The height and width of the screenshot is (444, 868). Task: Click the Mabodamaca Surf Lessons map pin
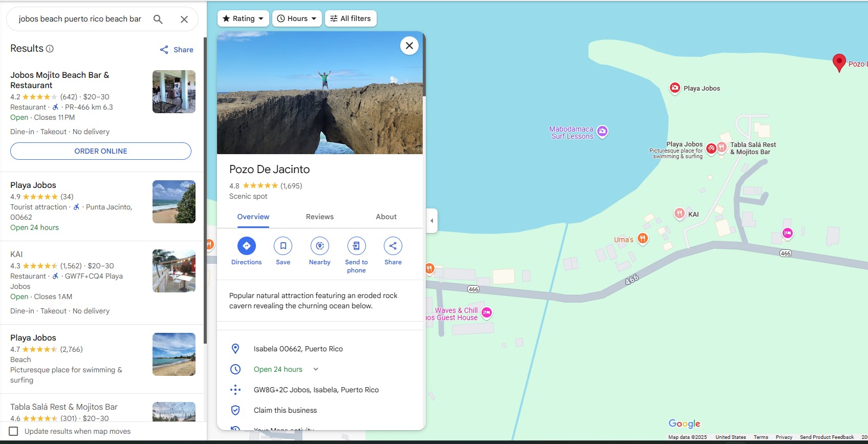point(602,131)
